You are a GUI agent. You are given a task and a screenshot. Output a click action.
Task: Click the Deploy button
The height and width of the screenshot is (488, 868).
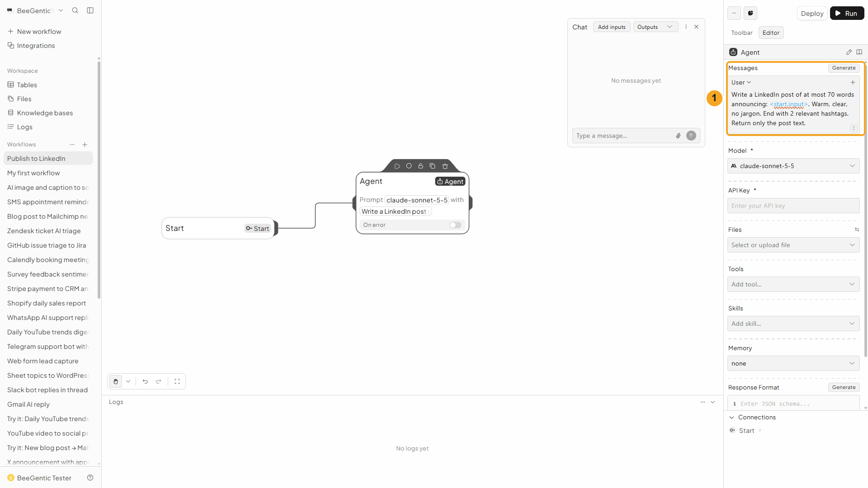[x=812, y=13]
